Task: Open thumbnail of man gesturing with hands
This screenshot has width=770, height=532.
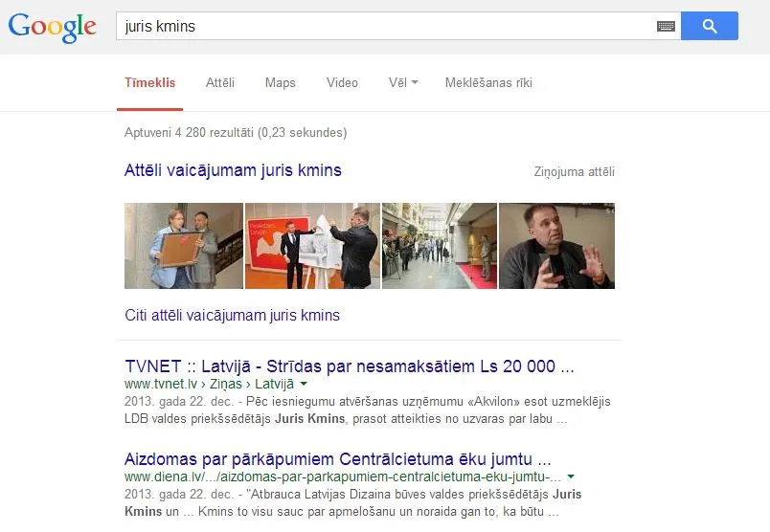Action: point(556,246)
